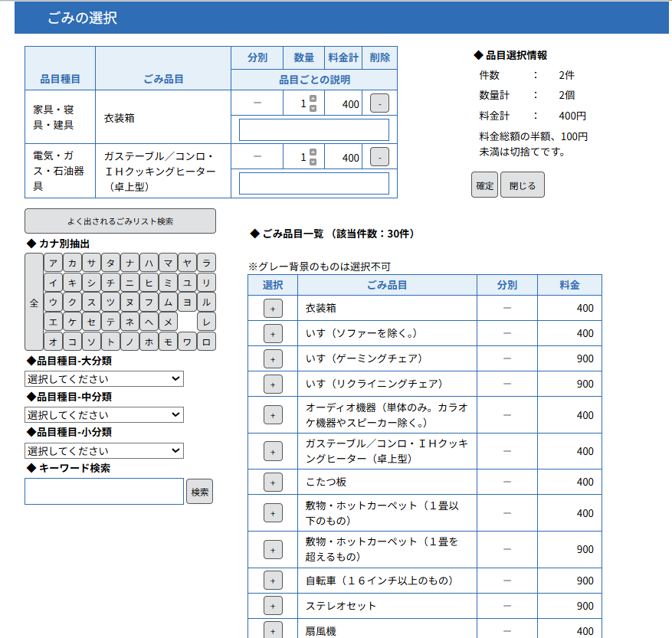Image resolution: width=672 pixels, height=638 pixels.
Task: Add こたつ板 using its plus button
Action: pos(272,482)
